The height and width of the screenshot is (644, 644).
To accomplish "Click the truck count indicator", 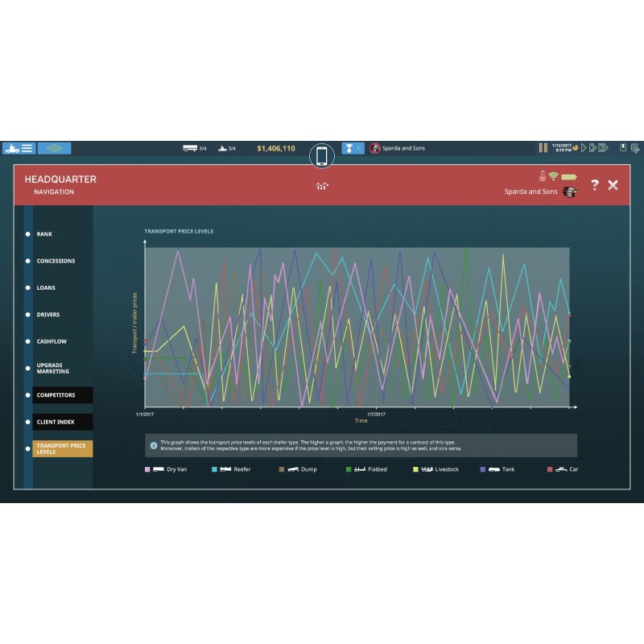I will (x=196, y=148).
